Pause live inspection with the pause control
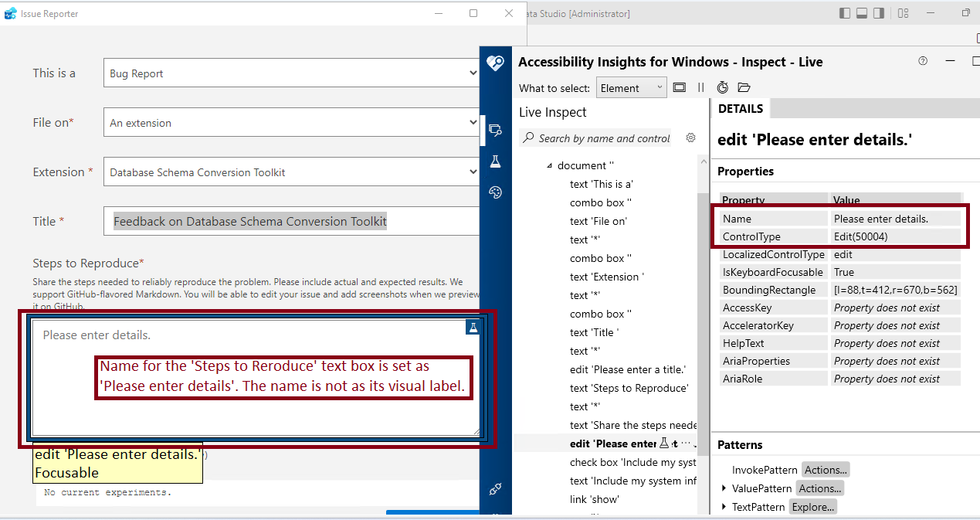The image size is (980, 520). (701, 87)
